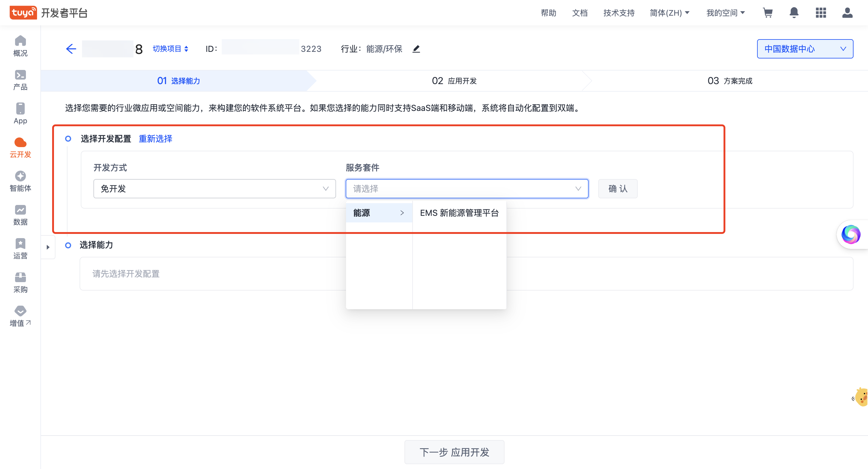Go to step 03 方案完成

[x=729, y=80]
